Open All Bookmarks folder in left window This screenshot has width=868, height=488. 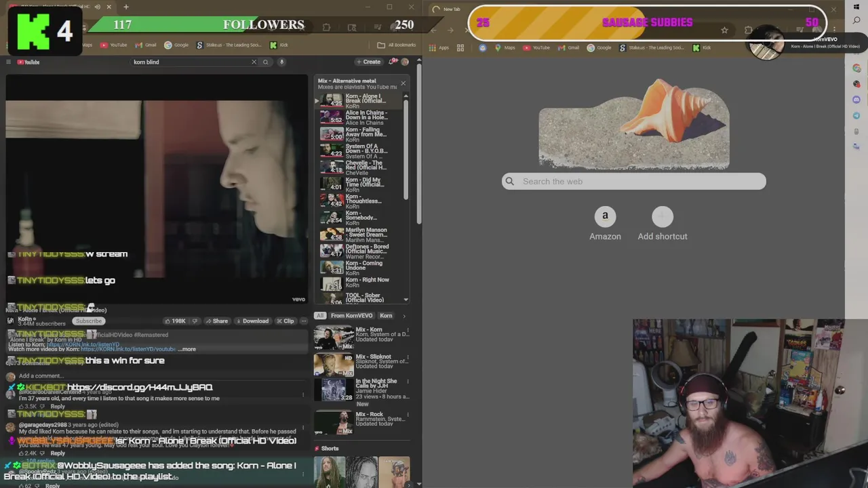click(397, 45)
